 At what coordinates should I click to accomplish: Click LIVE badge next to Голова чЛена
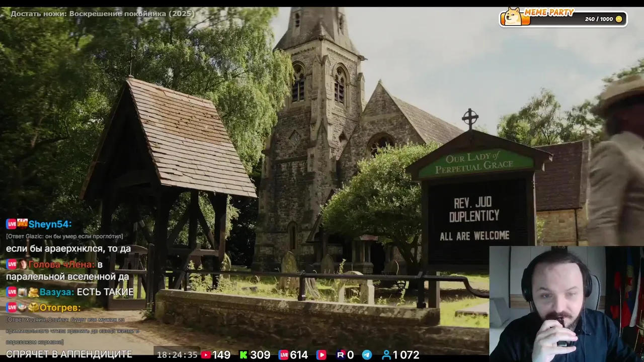pos(11,264)
